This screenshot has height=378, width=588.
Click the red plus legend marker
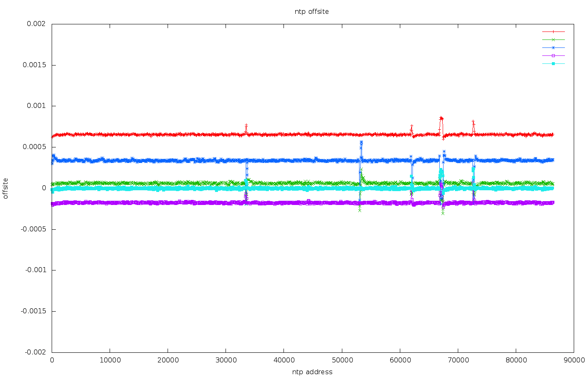(553, 31)
